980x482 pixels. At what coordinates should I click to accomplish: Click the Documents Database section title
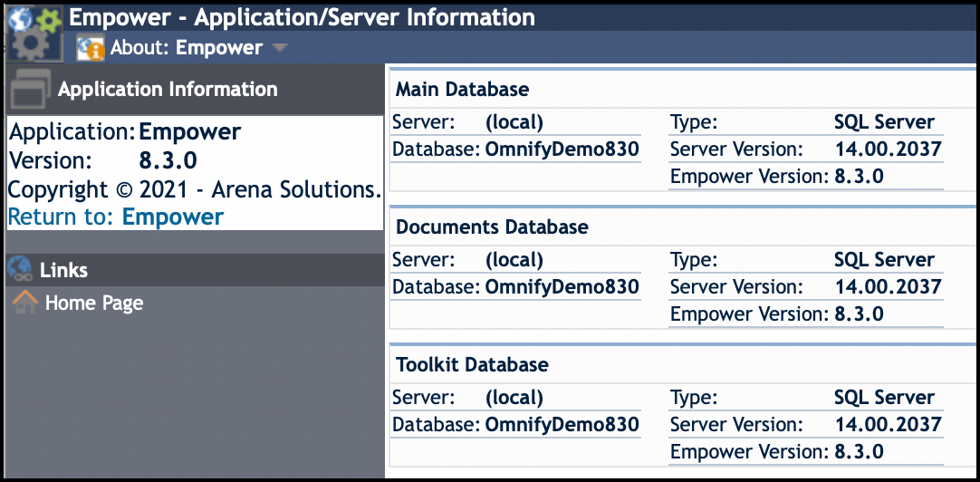click(492, 227)
